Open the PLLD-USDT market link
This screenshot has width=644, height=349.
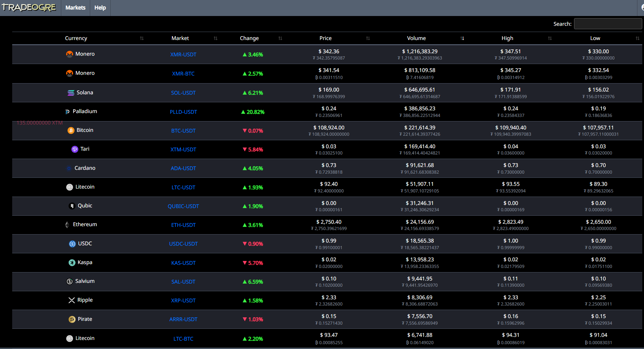[183, 112]
